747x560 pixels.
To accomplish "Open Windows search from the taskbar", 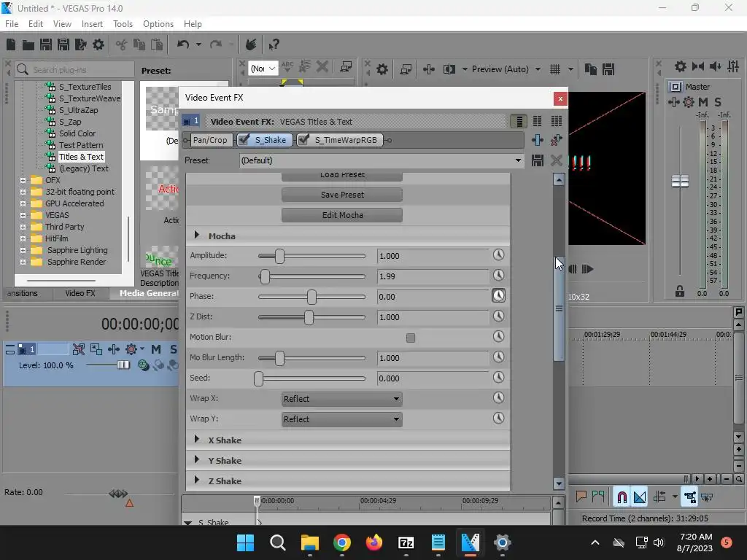I will pos(277,542).
